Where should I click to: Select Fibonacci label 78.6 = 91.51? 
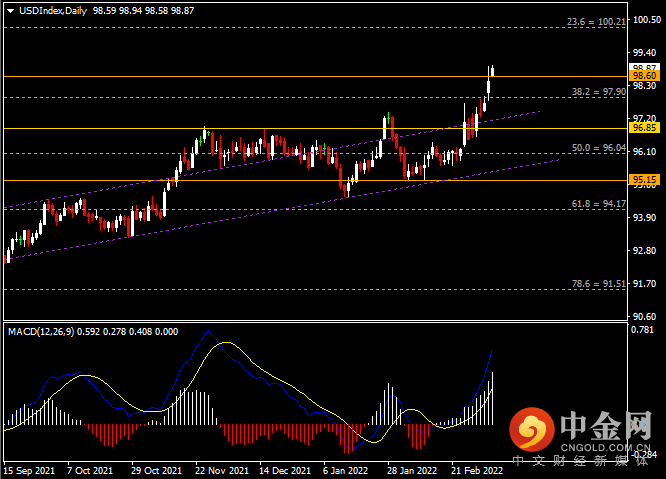[598, 284]
